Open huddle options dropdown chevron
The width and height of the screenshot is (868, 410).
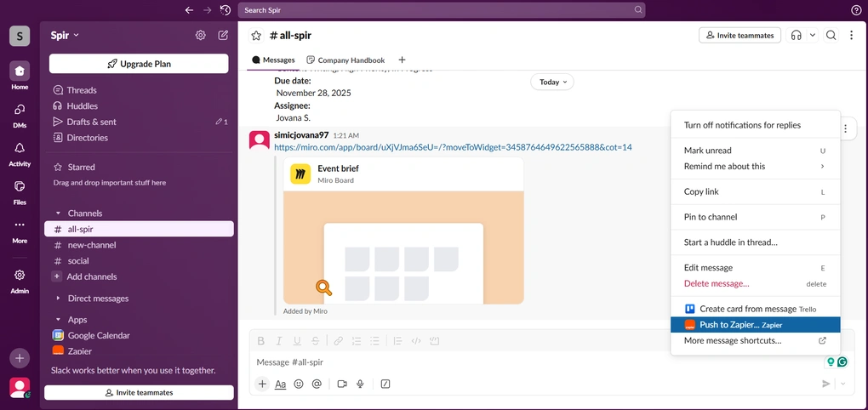point(813,36)
